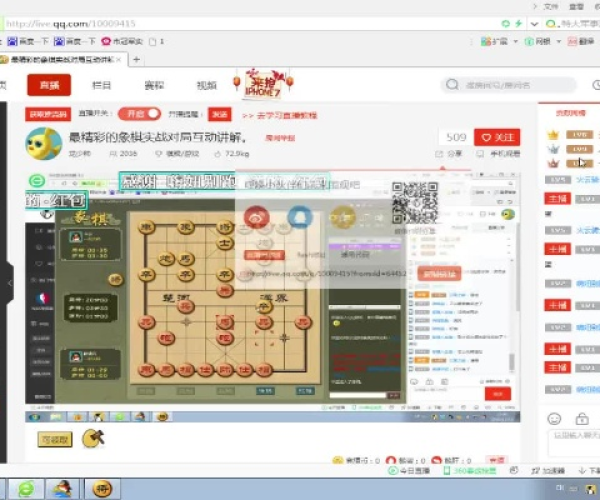
Task: Click the emoji smiley icon in chat
Action: tap(554, 419)
